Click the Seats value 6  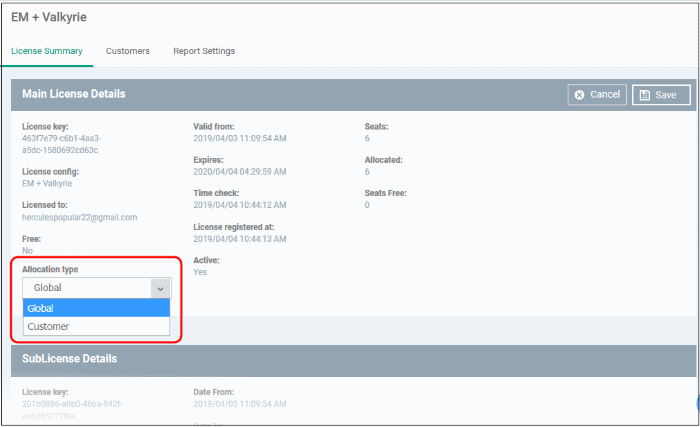click(367, 138)
